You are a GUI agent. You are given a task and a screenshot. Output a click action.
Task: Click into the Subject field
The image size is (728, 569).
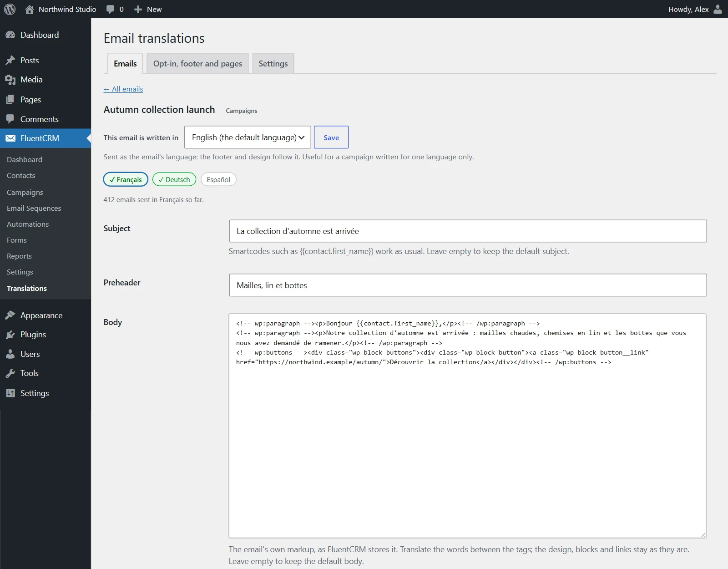click(468, 231)
